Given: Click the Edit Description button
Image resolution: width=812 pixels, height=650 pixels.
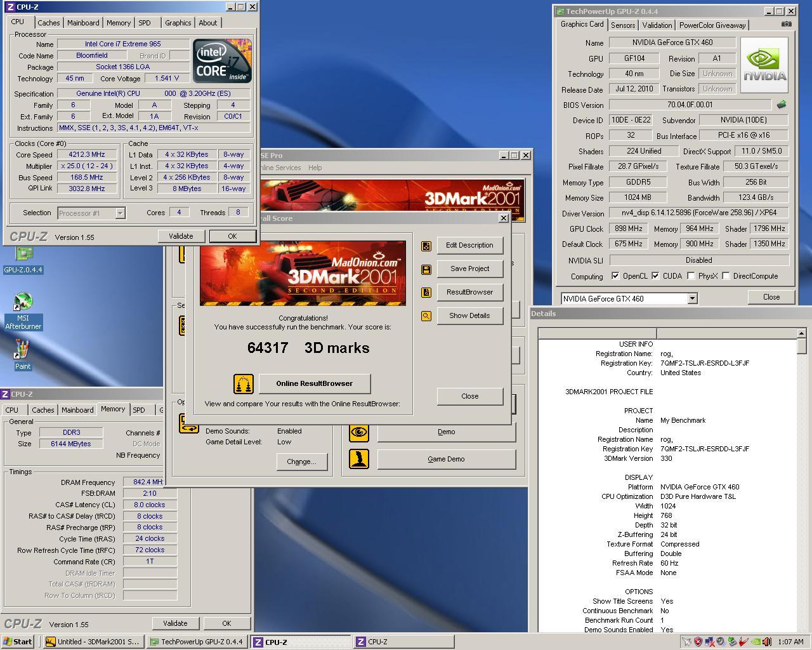Looking at the screenshot, I should [x=469, y=245].
